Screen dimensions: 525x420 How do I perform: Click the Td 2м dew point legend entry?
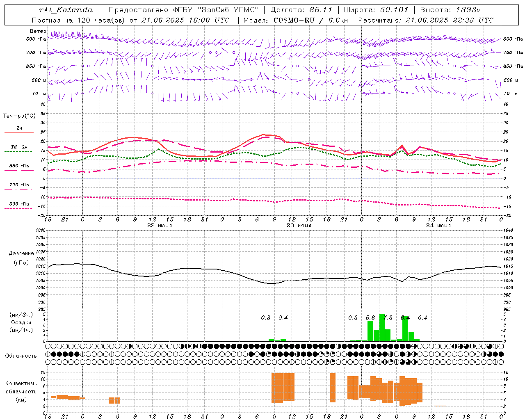tap(19, 147)
